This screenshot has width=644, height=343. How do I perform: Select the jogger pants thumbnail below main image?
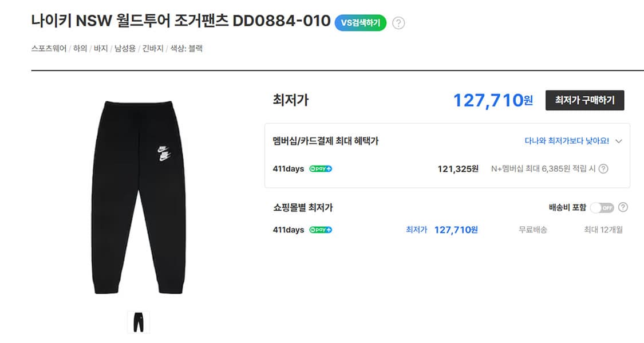139,321
